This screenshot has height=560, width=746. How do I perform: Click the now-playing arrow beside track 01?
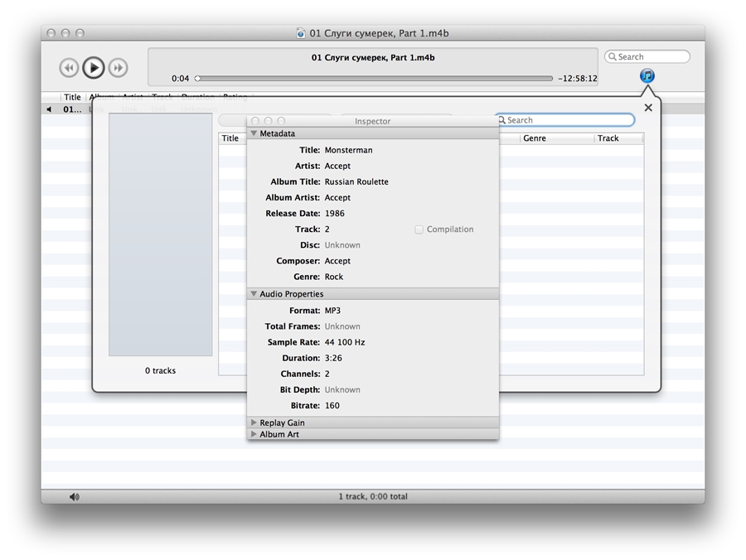tap(48, 109)
